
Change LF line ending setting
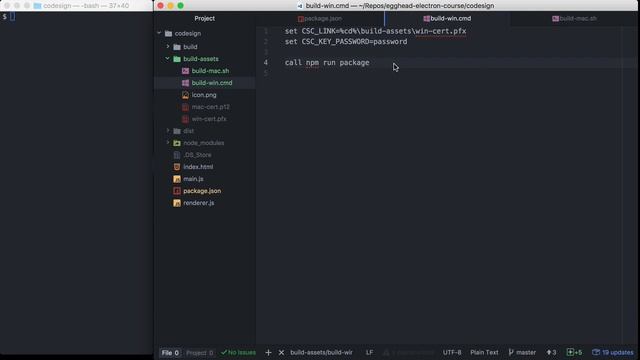pyautogui.click(x=369, y=352)
